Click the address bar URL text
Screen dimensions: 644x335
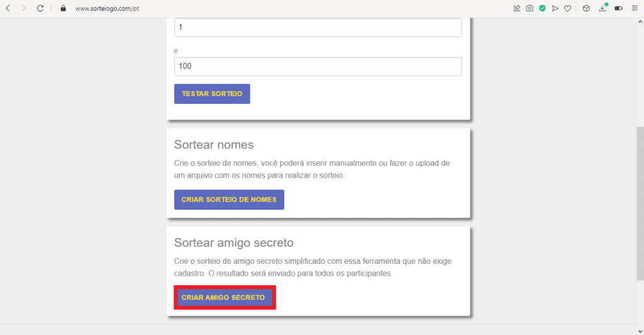click(107, 8)
